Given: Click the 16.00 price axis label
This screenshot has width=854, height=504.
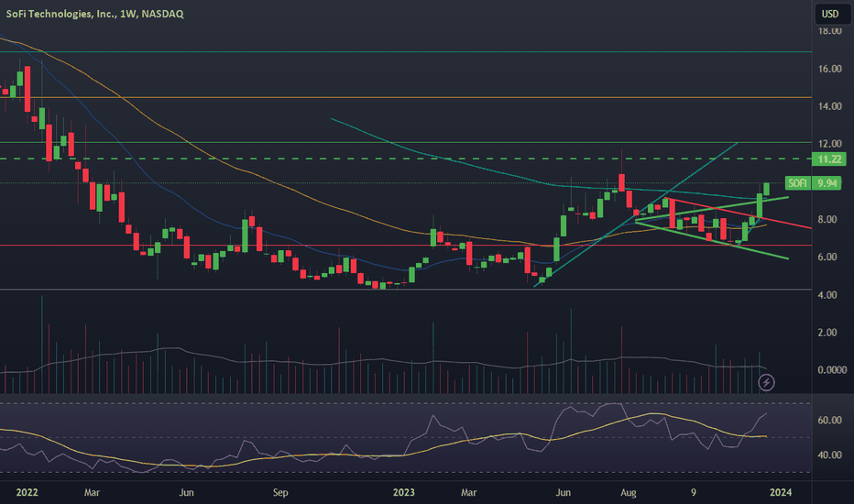Looking at the screenshot, I should click(x=829, y=69).
